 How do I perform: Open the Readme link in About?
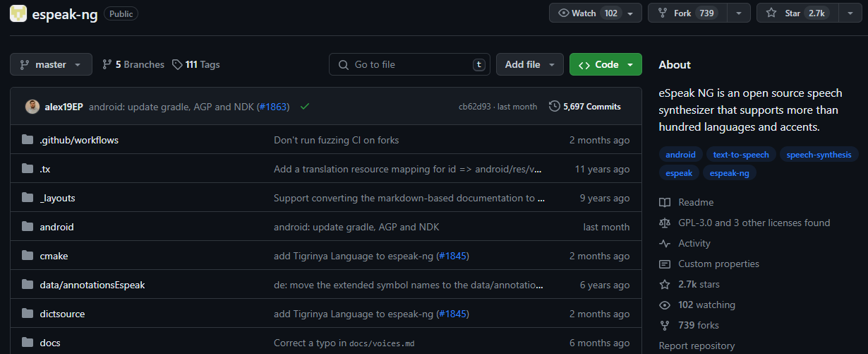click(696, 203)
